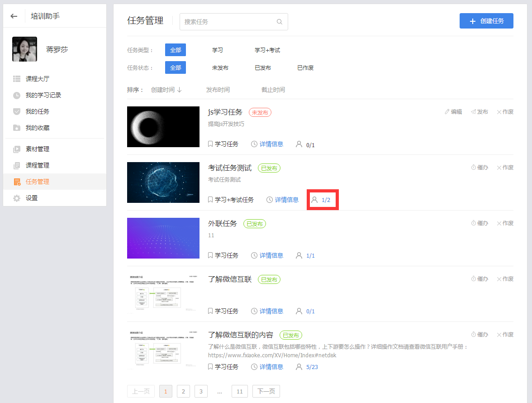This screenshot has height=403, width=532.
Task: Click the 蒋罗莎 profile avatar
Action: tap(24, 49)
